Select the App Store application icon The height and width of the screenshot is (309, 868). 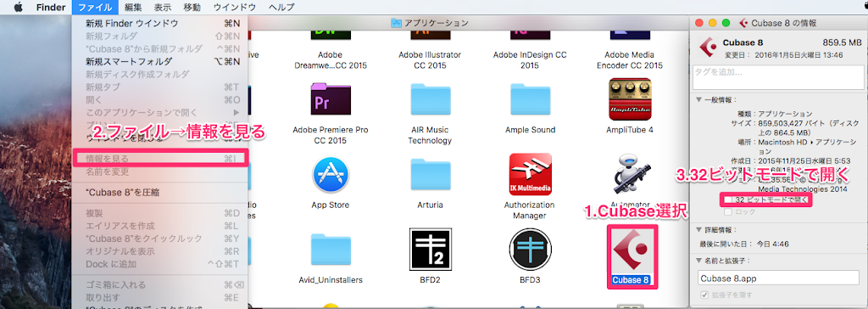331,176
